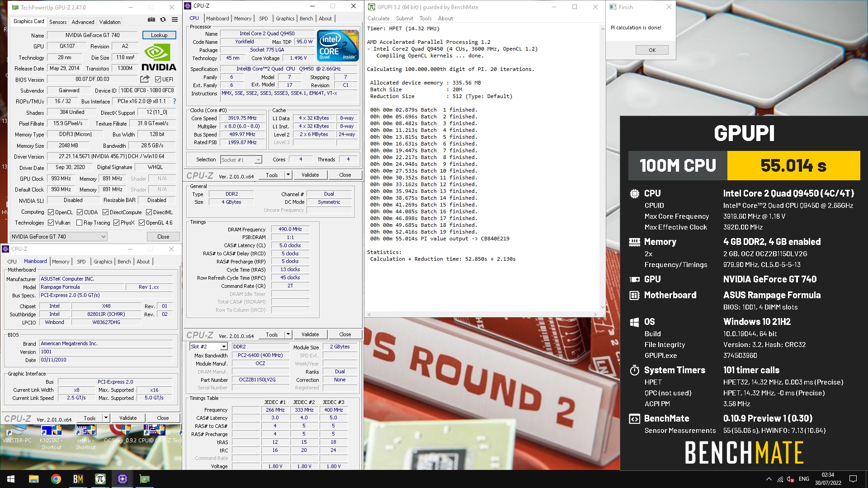
Task: Show hidden system tray icons chevron
Action: pos(769,479)
